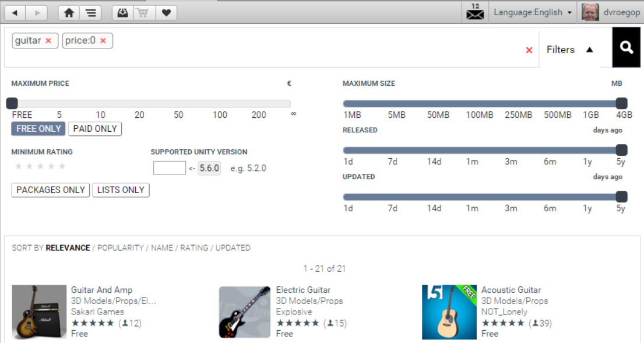
Task: Sort results by RELEVANCE
Action: 68,248
